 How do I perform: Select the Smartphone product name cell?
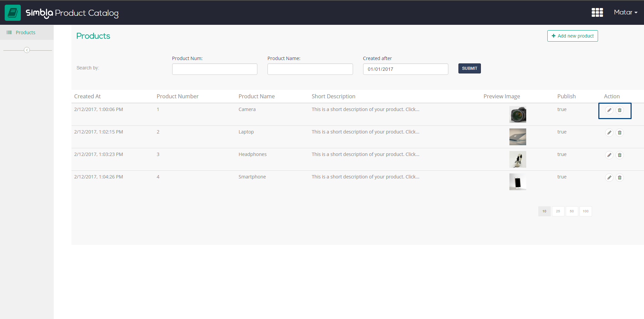[252, 177]
